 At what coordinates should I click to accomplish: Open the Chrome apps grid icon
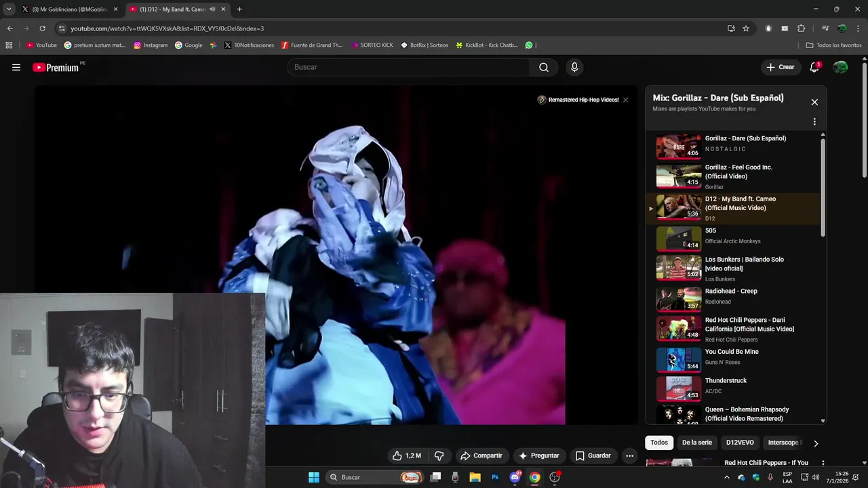(x=9, y=45)
